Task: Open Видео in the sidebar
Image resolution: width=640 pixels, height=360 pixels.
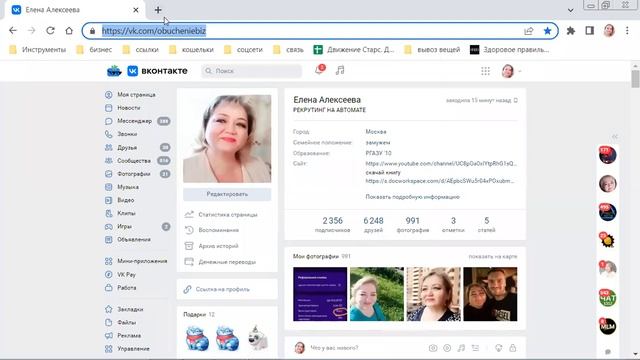Action: [125, 200]
